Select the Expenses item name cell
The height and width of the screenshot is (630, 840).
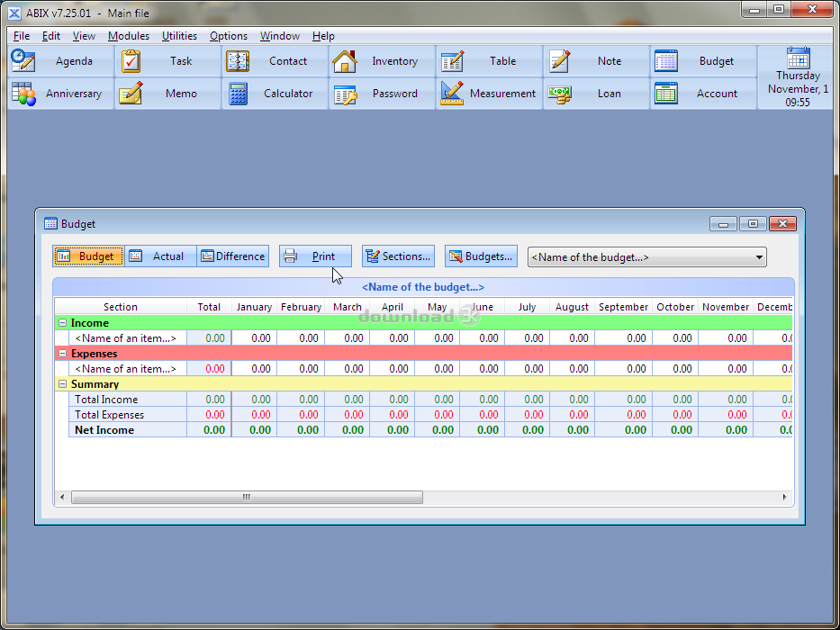click(x=128, y=369)
